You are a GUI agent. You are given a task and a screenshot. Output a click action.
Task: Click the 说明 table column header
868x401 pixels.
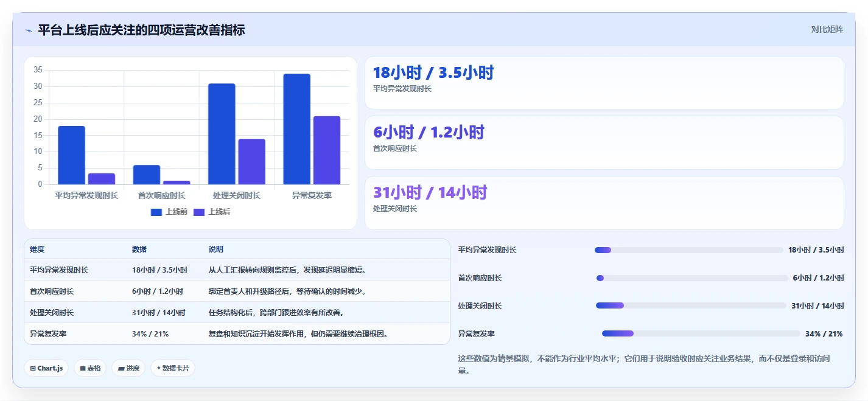point(215,249)
